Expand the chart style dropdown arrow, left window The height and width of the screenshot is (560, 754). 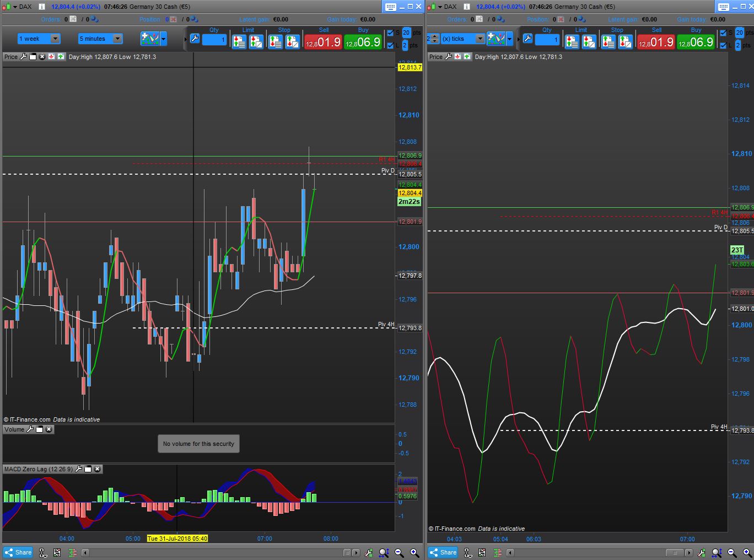pyautogui.click(x=163, y=39)
